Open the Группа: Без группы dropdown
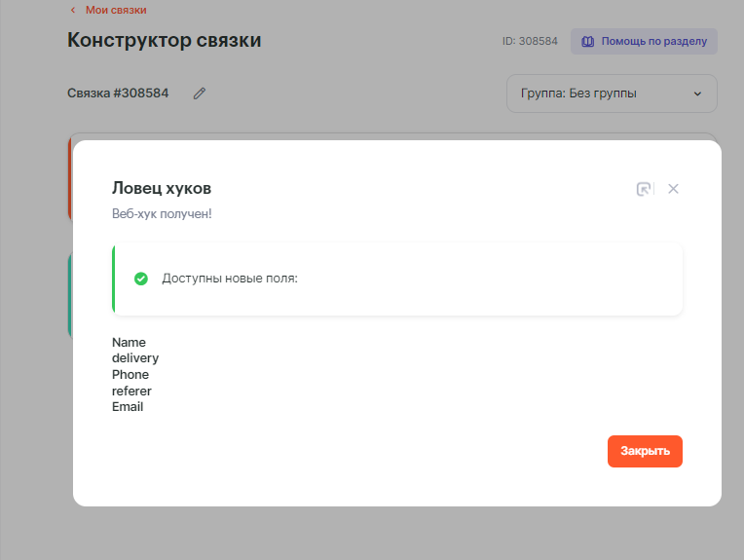744x560 pixels. (x=611, y=93)
